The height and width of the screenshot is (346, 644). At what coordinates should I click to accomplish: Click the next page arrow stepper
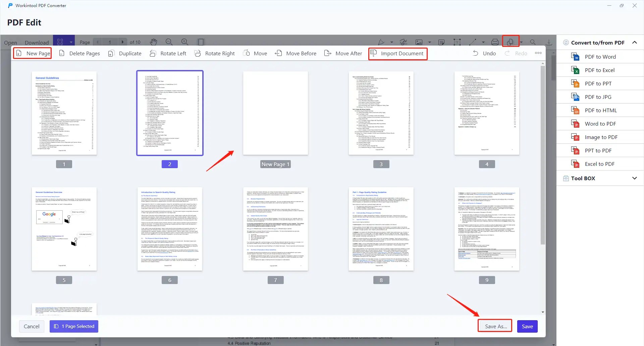pos(122,42)
